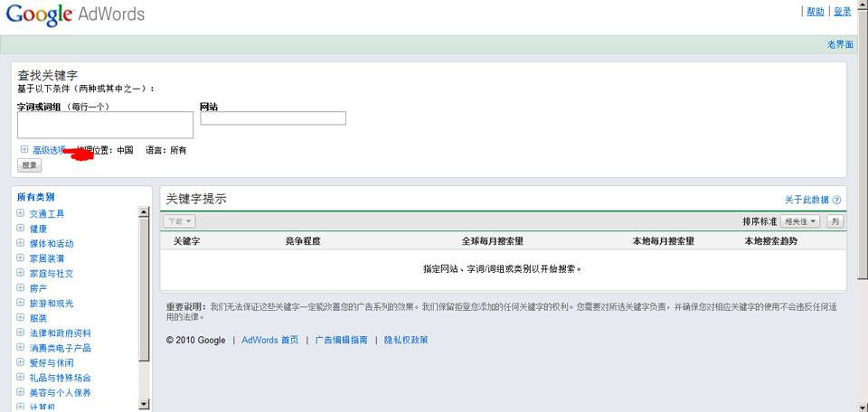Click the plus icon next to 房产
This screenshot has height=412, width=868.
(20, 288)
